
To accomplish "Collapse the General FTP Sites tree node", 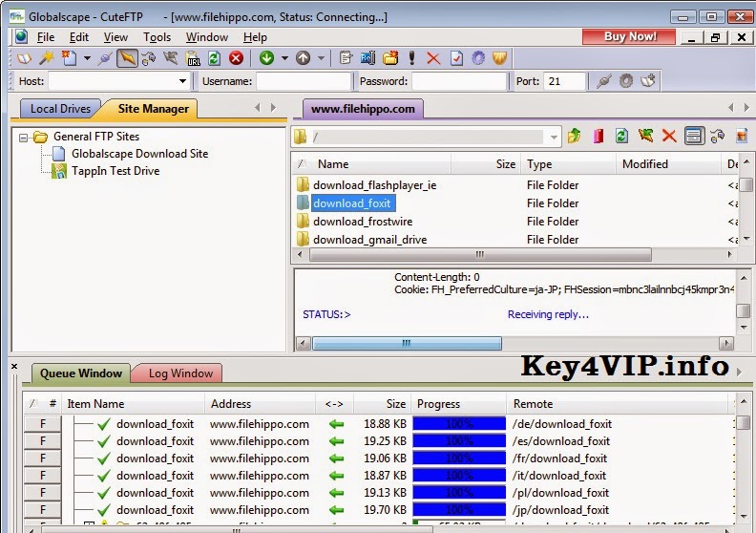I will coord(23,138).
